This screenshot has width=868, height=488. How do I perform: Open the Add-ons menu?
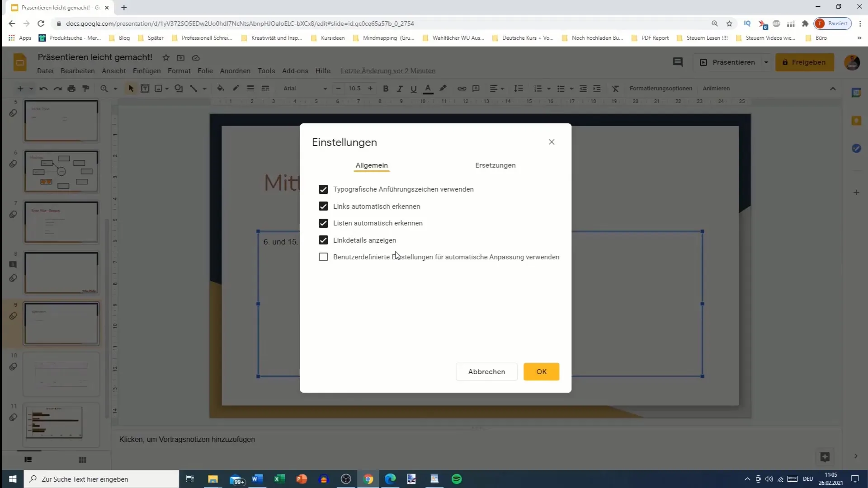[x=295, y=71]
